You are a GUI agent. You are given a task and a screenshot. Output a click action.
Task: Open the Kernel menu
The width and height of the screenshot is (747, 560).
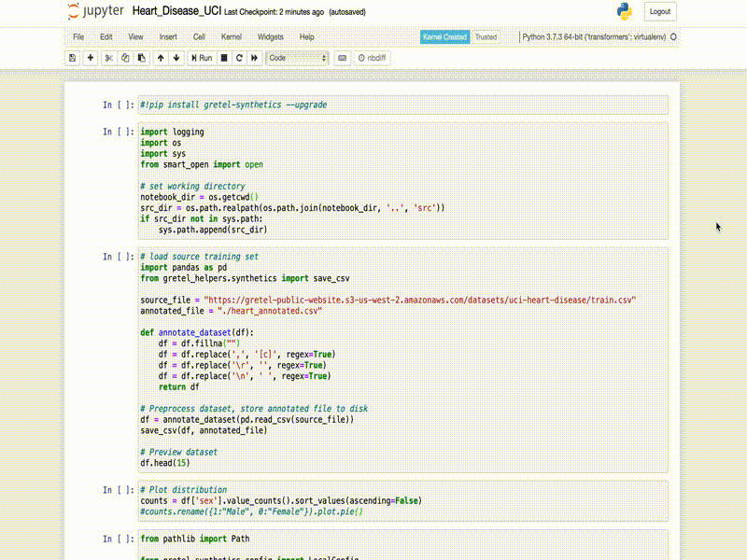click(232, 37)
